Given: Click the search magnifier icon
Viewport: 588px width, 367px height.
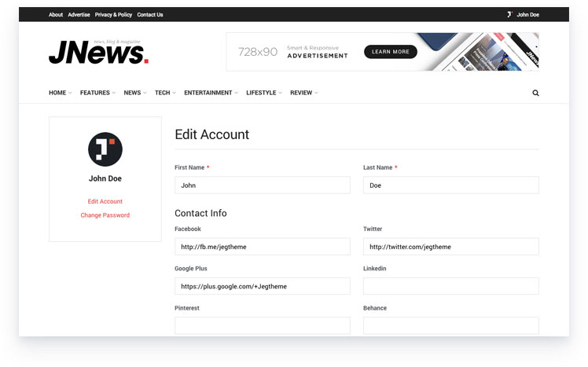Looking at the screenshot, I should point(535,93).
